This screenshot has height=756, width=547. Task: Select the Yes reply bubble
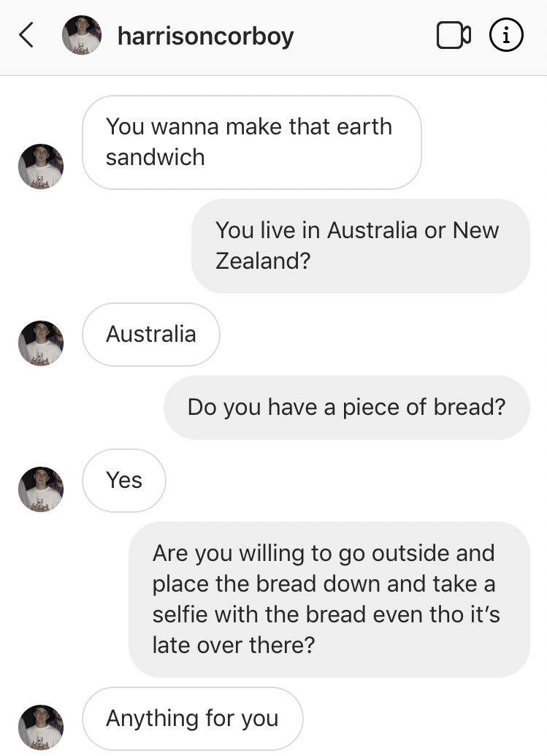124,480
